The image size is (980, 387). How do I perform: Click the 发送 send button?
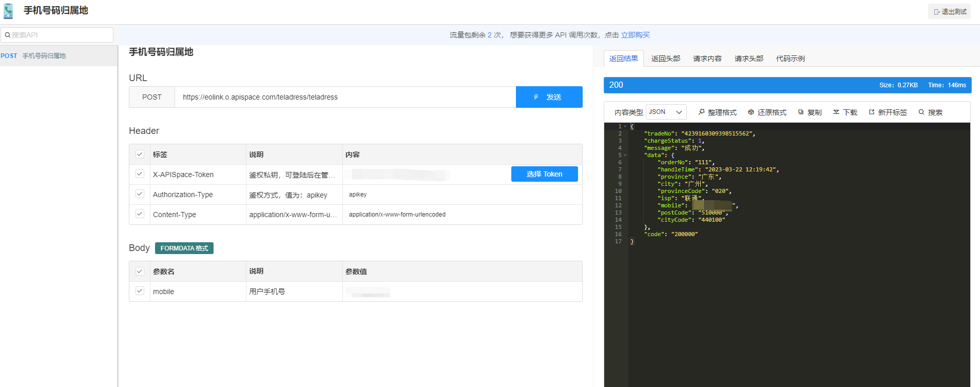tap(549, 97)
